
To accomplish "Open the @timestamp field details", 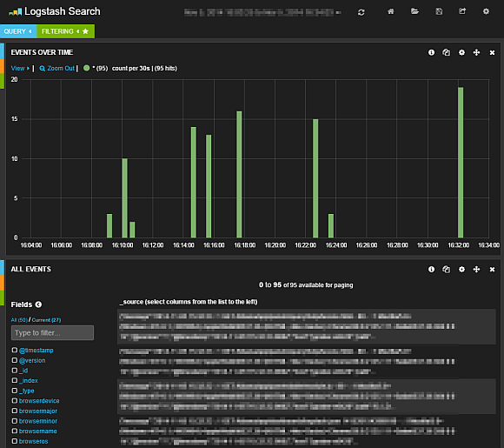I will 36,351.
